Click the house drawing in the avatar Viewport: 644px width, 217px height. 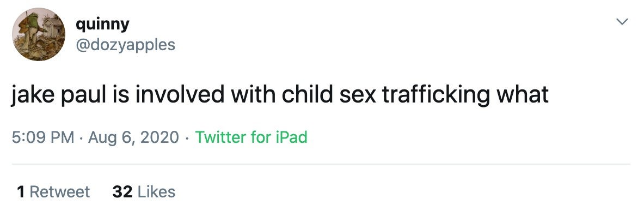click(53, 27)
